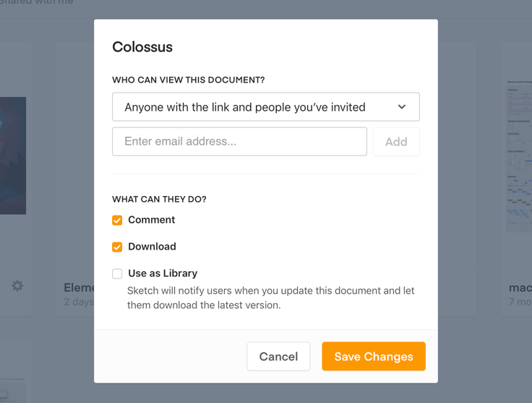Click the "mac..." document title at right

coord(520,287)
